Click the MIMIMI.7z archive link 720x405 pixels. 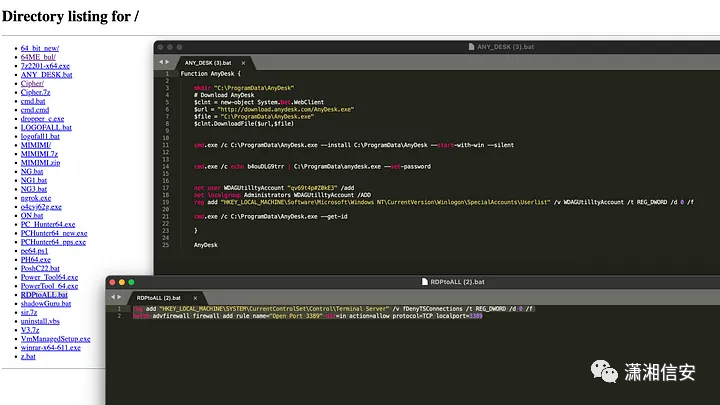39,154
